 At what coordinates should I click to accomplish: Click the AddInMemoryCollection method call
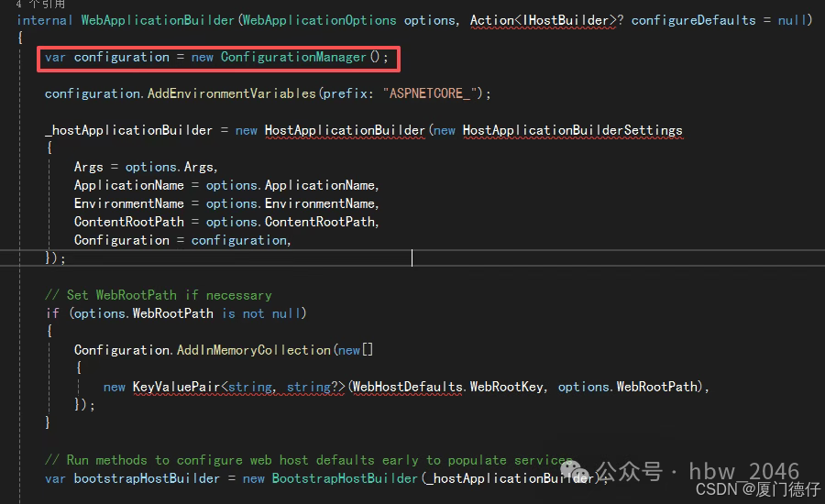254,350
